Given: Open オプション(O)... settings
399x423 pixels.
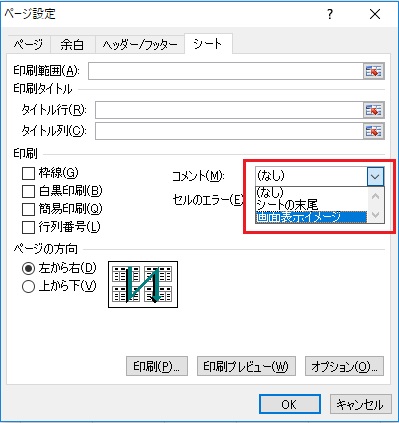Looking at the screenshot, I should click(344, 366).
